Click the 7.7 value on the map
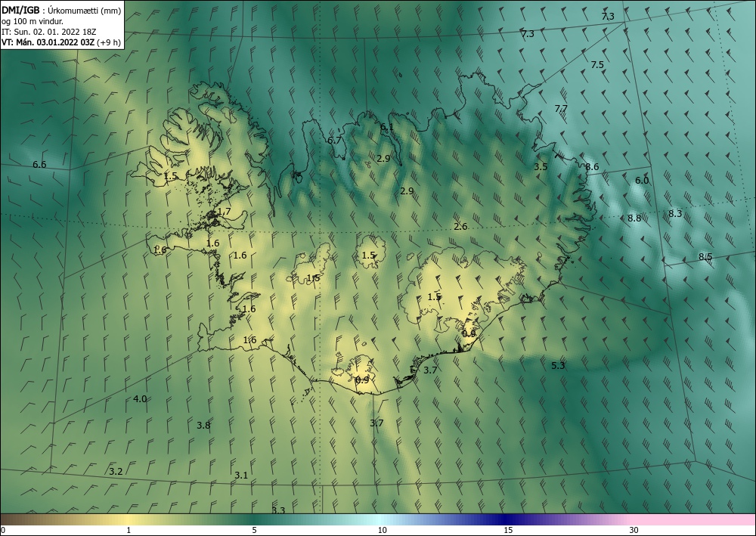Image resolution: width=756 pixels, height=536 pixels. [x=561, y=109]
